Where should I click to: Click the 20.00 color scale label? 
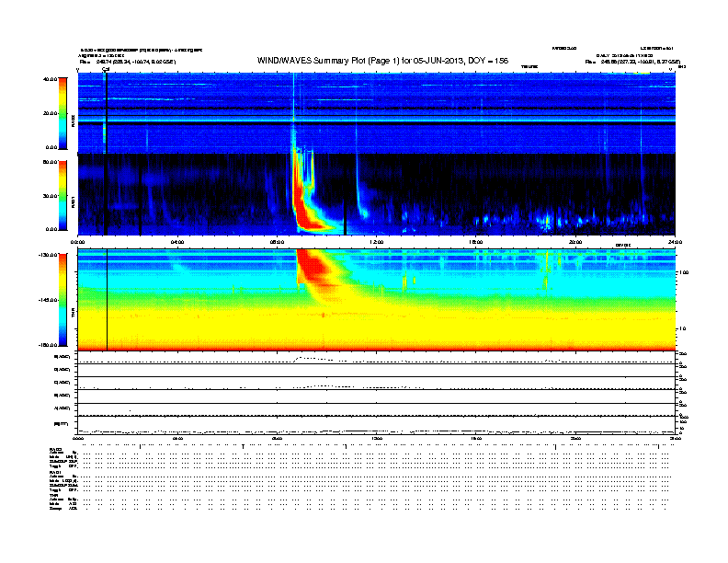pyautogui.click(x=50, y=113)
